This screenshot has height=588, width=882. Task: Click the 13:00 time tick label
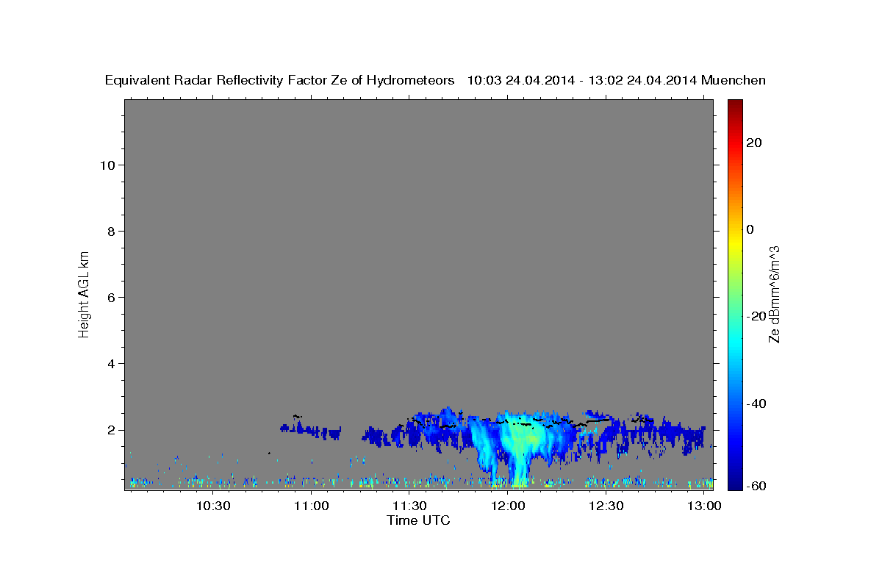703,506
